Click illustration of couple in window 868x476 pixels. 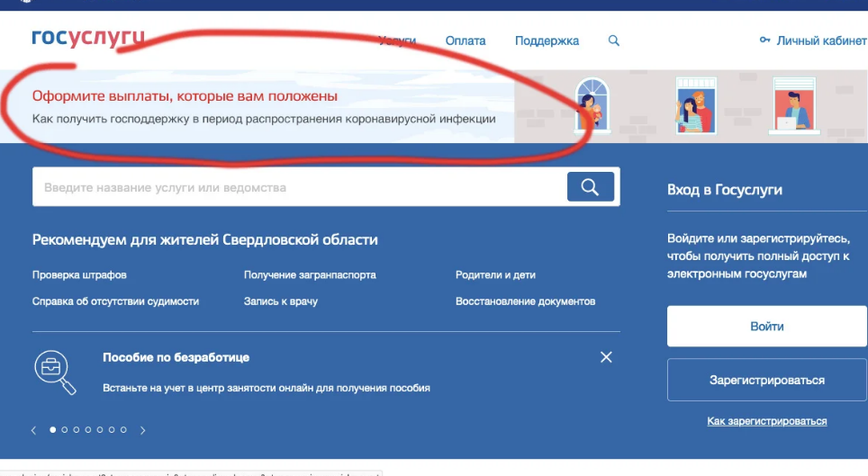point(696,105)
